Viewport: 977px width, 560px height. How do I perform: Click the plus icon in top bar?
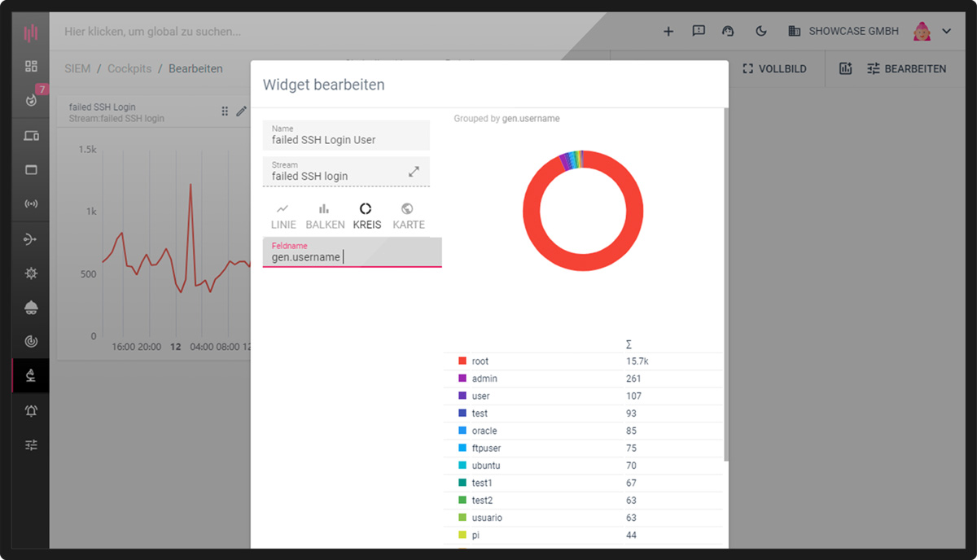[668, 32]
